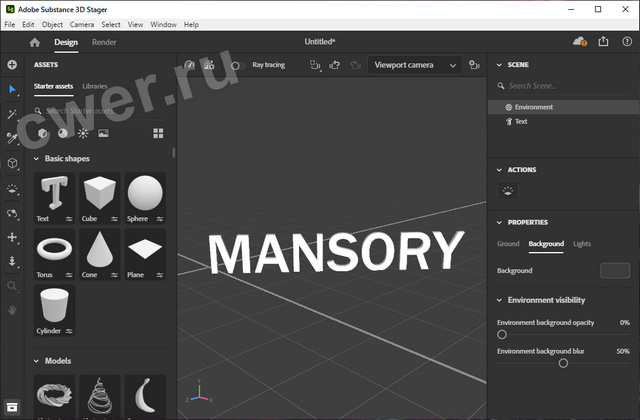Open the Ground properties tab

click(x=508, y=244)
